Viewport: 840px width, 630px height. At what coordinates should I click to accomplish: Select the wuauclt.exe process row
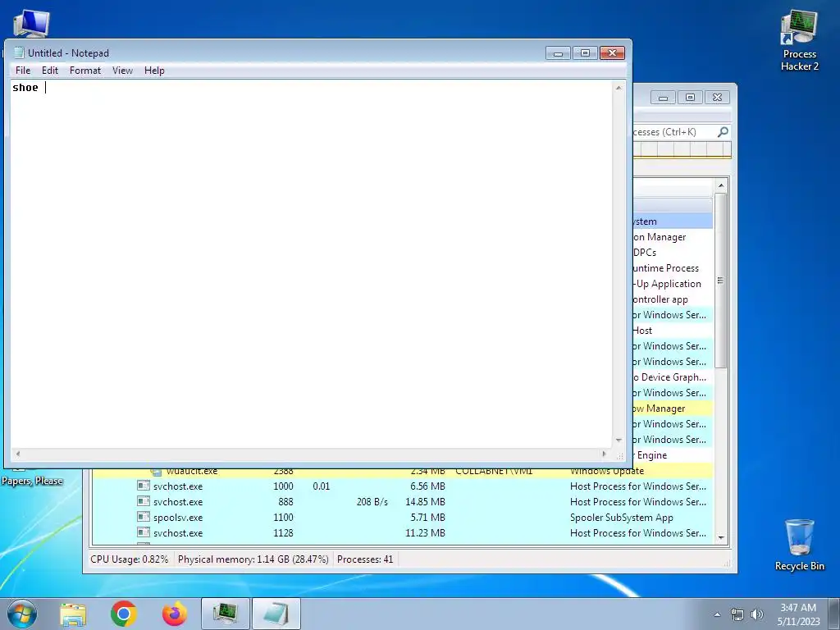[402, 472]
